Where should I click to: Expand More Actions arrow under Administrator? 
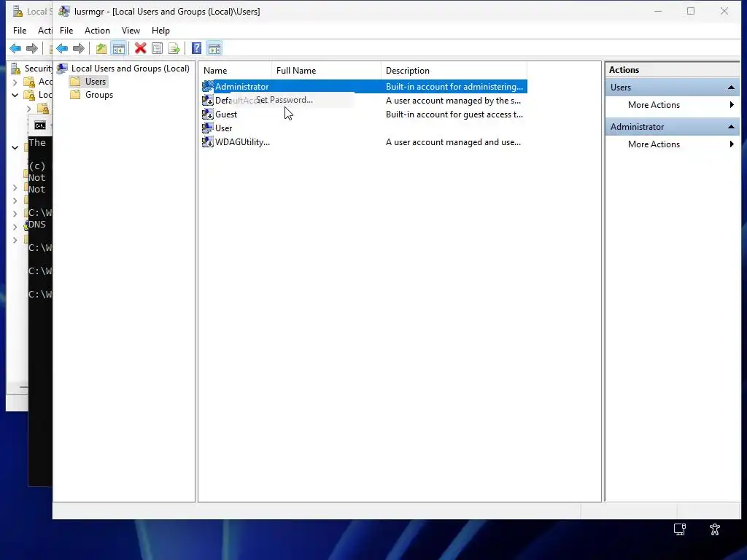point(732,144)
